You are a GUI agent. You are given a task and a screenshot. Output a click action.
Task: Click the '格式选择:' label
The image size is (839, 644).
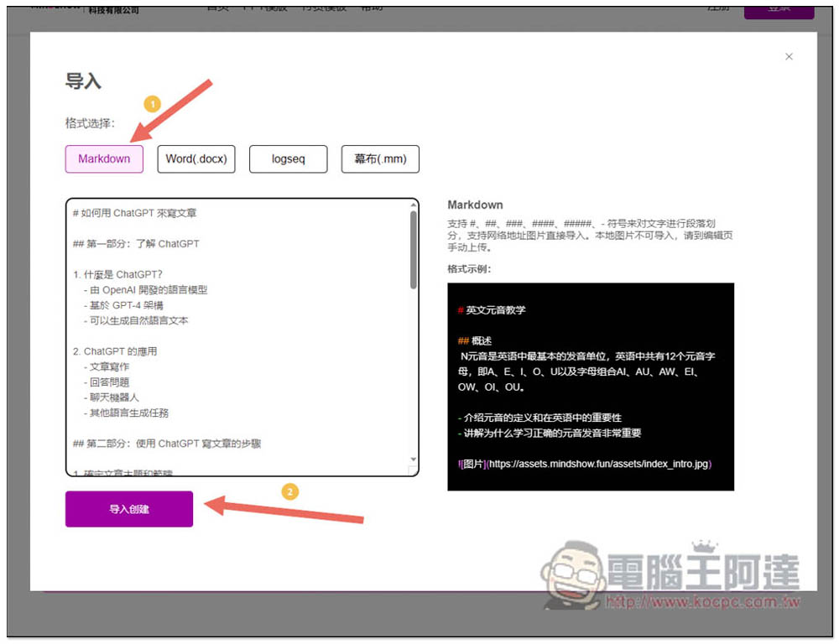tap(90, 123)
